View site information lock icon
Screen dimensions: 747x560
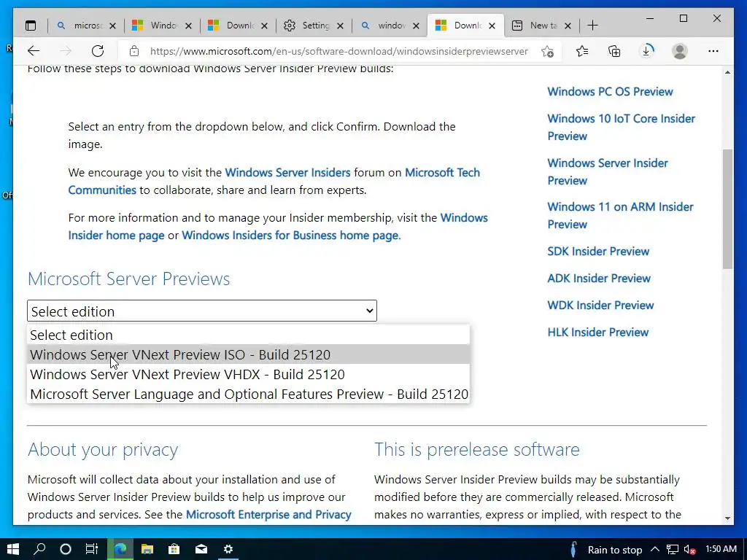pyautogui.click(x=134, y=51)
